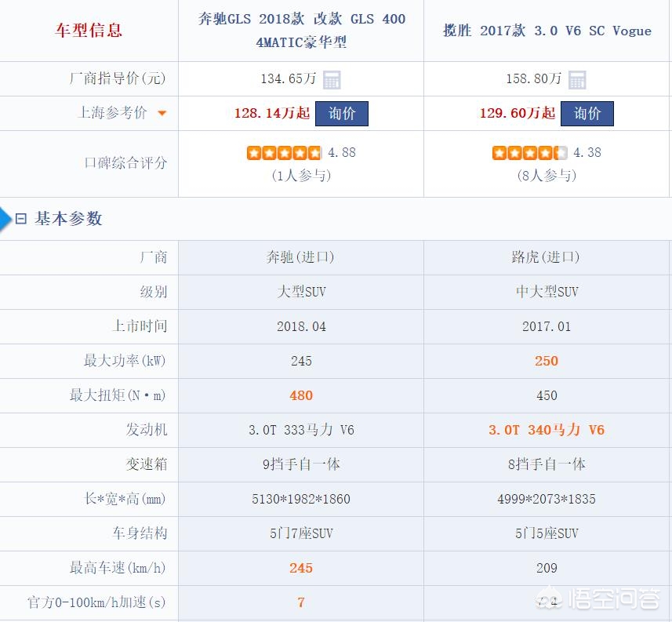Select acceleration value 7
Viewport: 672px width, 622px height.
(301, 602)
